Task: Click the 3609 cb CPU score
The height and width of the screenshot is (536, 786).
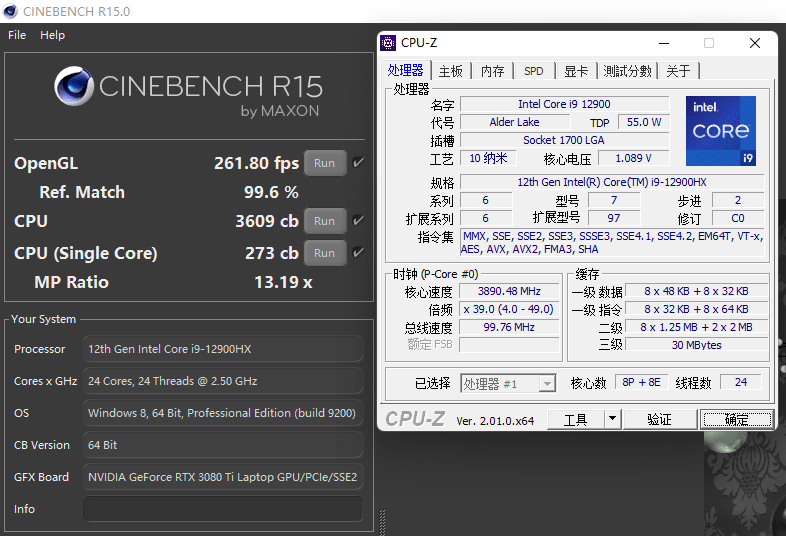Action: point(267,221)
